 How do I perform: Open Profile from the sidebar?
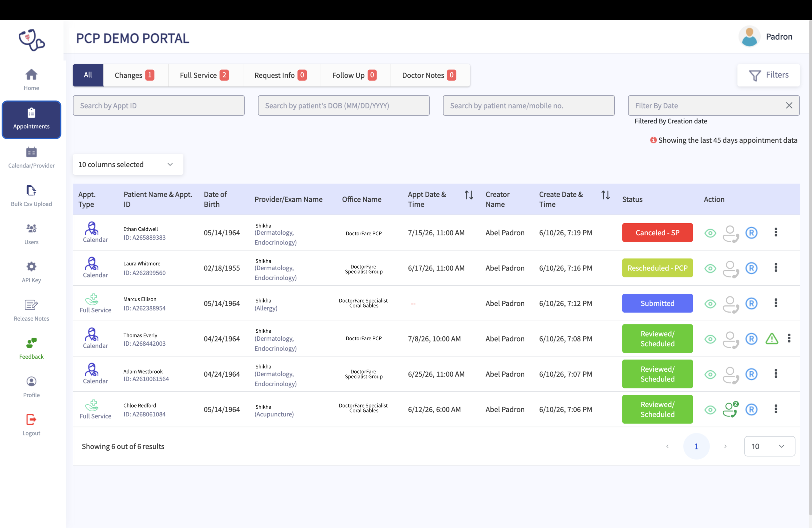pyautogui.click(x=31, y=387)
